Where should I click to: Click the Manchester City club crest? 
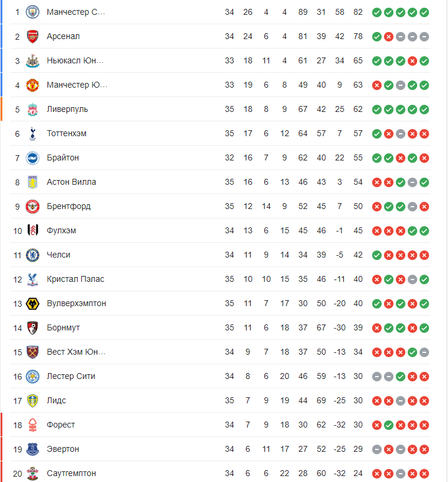point(33,12)
